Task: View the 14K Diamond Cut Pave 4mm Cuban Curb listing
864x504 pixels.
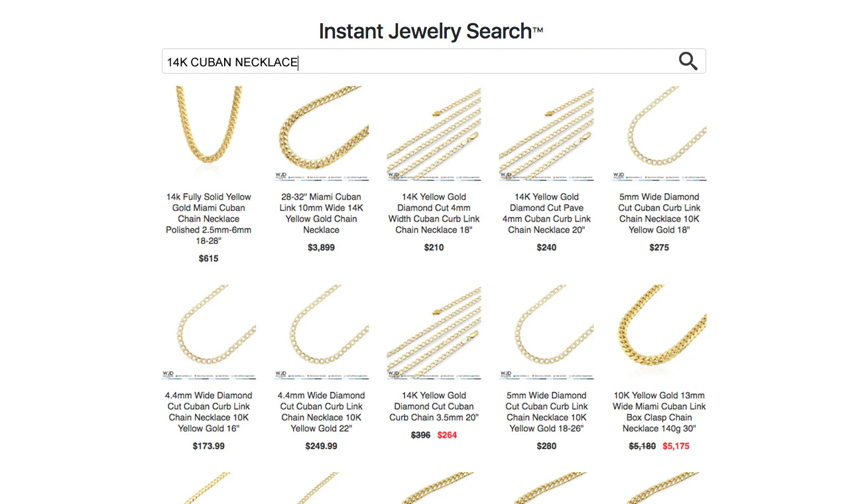Action: (546, 213)
